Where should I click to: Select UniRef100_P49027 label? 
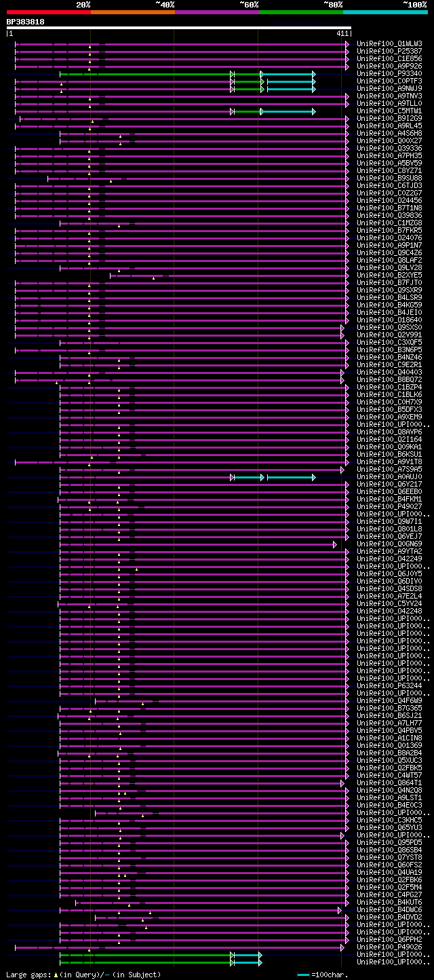[389, 506]
